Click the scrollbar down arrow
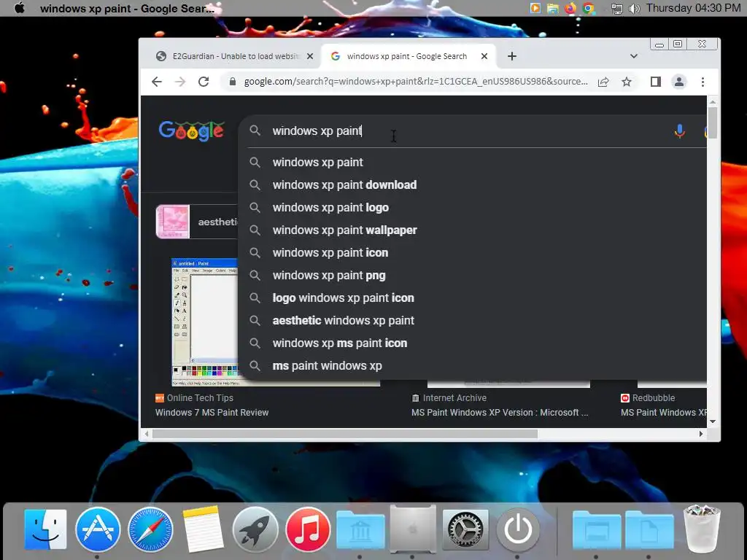Screen dimensions: 747x560 [x=713, y=421]
